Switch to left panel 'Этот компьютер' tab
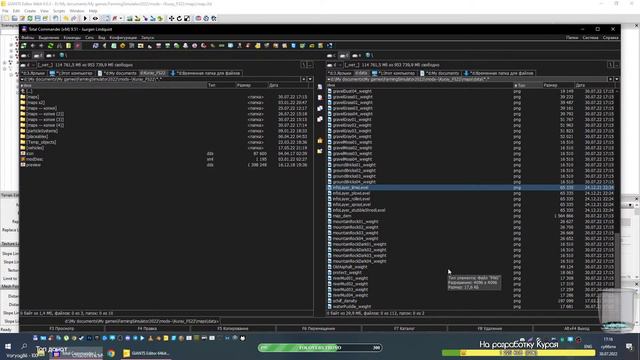Viewport: 640px width, 360px height. (x=71, y=73)
